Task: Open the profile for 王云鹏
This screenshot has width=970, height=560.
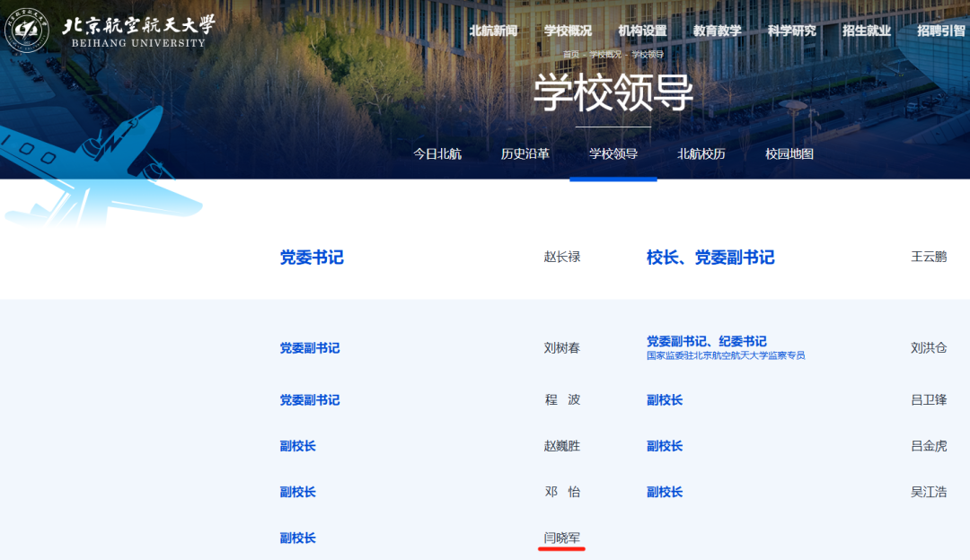Action: click(x=929, y=257)
